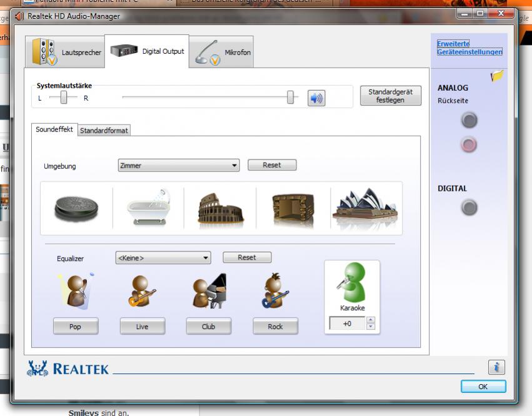Open the yellow folder connector settings icon
This screenshot has height=416, width=532.
[x=497, y=76]
